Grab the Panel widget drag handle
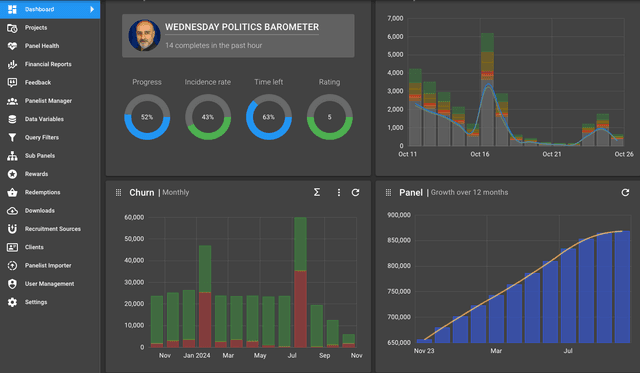The width and height of the screenshot is (640, 373). coord(388,192)
